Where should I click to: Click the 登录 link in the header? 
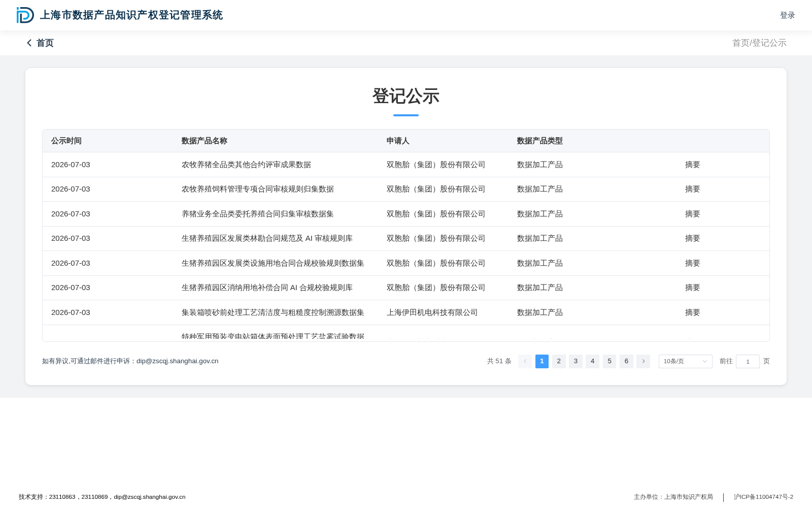click(x=787, y=15)
